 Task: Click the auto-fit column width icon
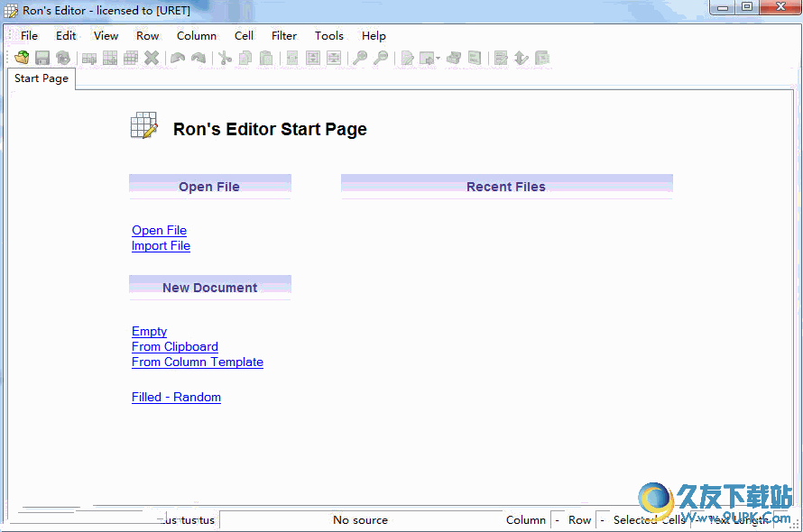[292, 58]
